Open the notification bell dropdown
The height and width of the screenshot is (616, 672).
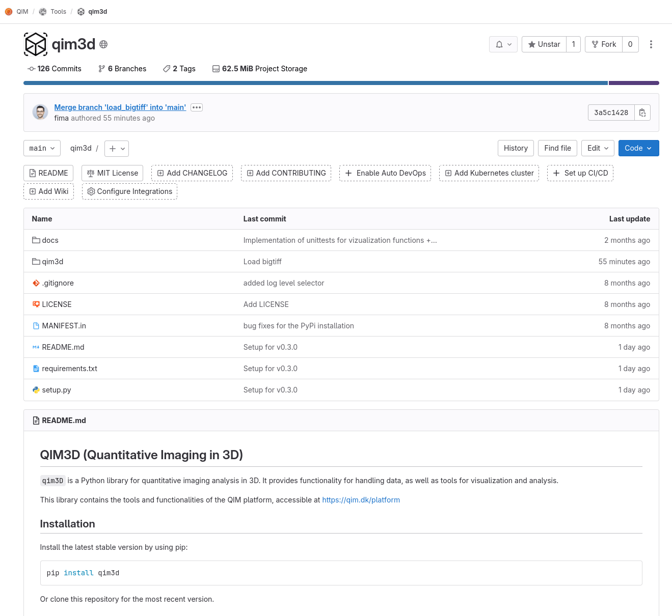[503, 44]
